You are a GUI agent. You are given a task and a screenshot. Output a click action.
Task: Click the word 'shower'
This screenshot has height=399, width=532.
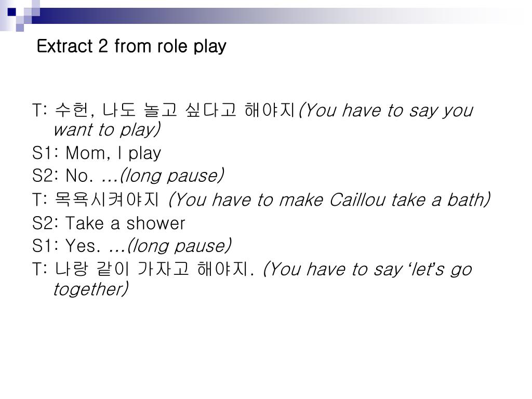[x=156, y=223]
